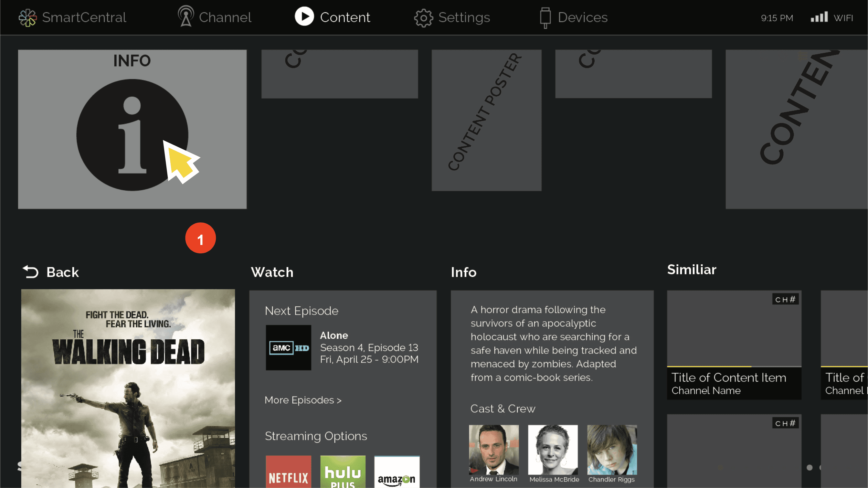
Task: View Melissa McBride cast photo
Action: (553, 450)
